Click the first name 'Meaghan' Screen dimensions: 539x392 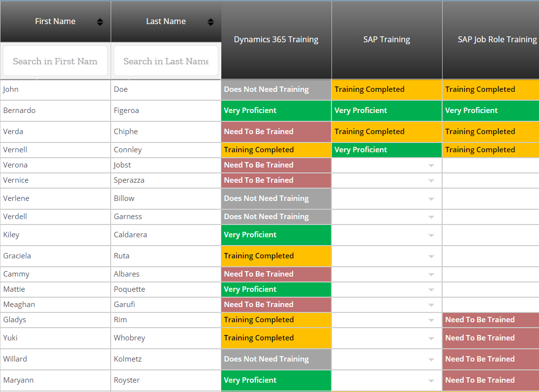point(19,305)
